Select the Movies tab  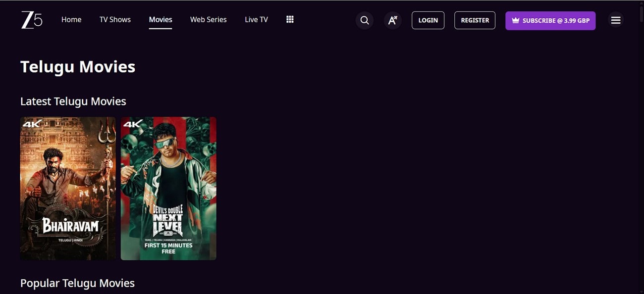(x=161, y=19)
